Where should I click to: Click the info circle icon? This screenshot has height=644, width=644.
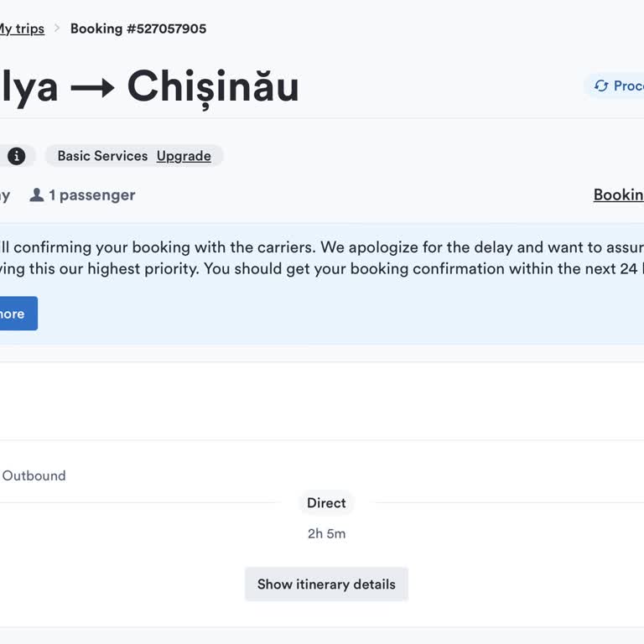click(x=17, y=156)
